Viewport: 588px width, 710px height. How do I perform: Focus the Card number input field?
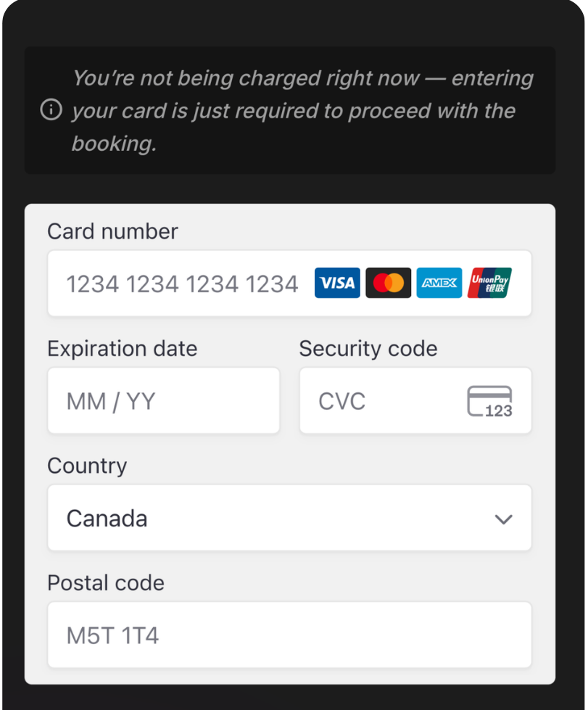[x=181, y=284]
